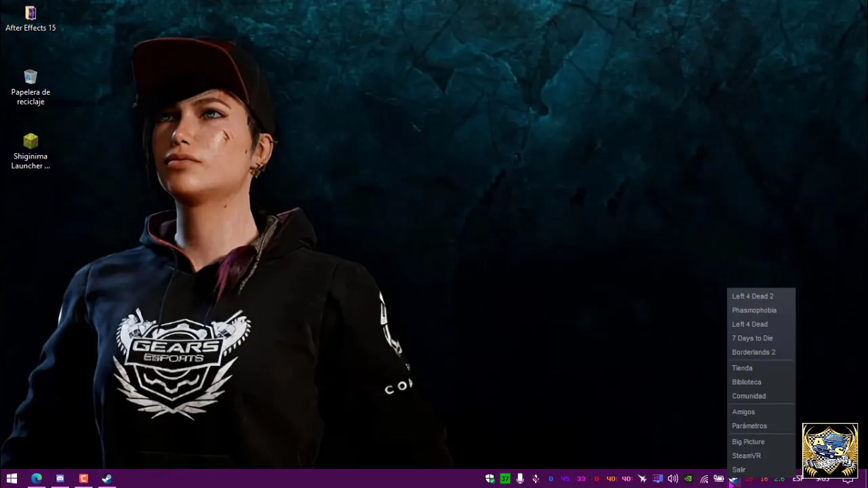Open Microsoft Edge from taskbar
Image resolution: width=868 pixels, height=488 pixels.
pyautogui.click(x=37, y=479)
